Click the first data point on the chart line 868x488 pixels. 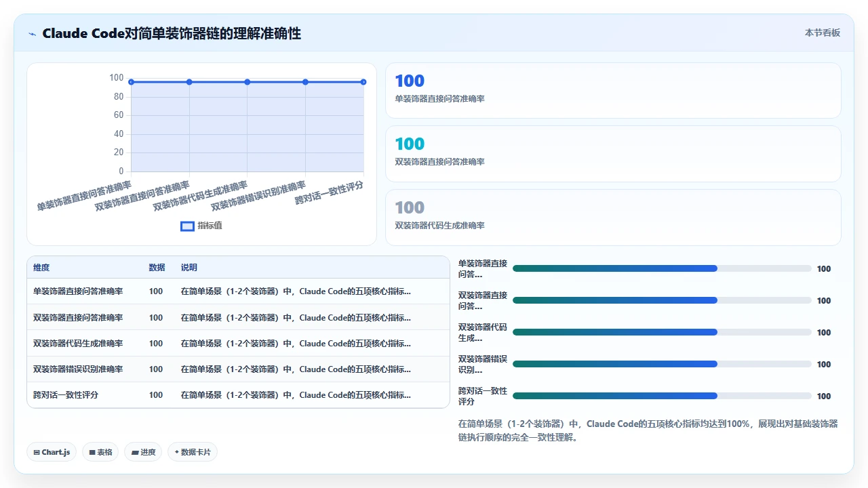pyautogui.click(x=132, y=82)
